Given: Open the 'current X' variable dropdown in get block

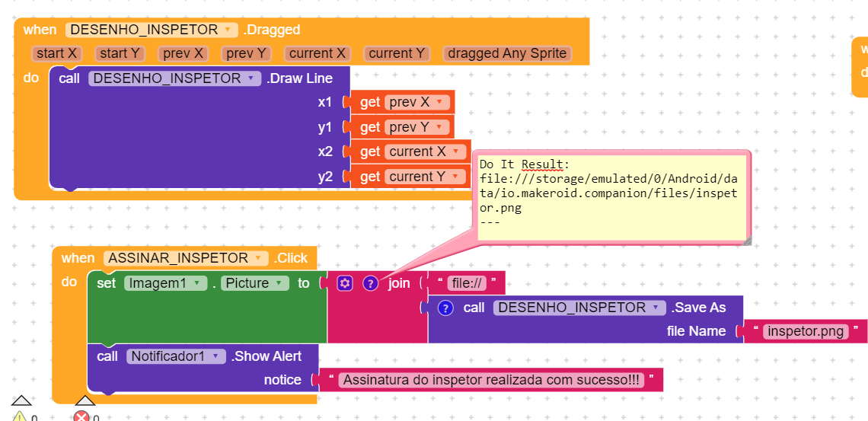Looking at the screenshot, I should (x=425, y=151).
